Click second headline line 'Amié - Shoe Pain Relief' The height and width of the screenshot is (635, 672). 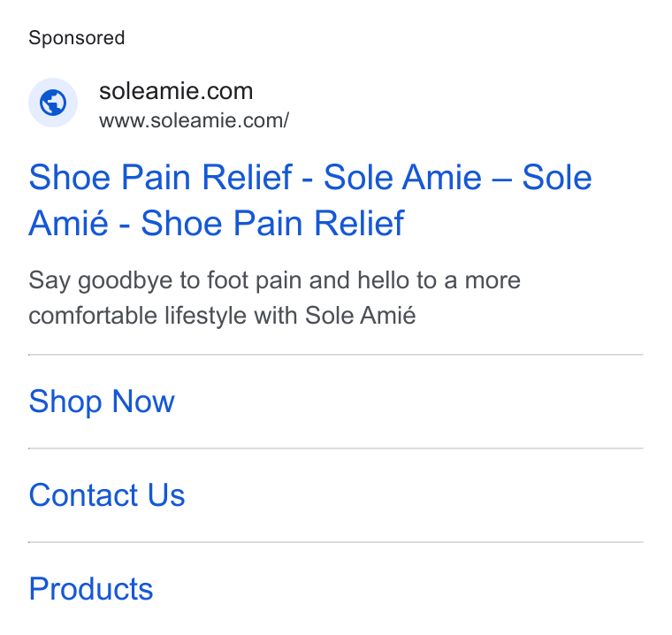point(217,224)
